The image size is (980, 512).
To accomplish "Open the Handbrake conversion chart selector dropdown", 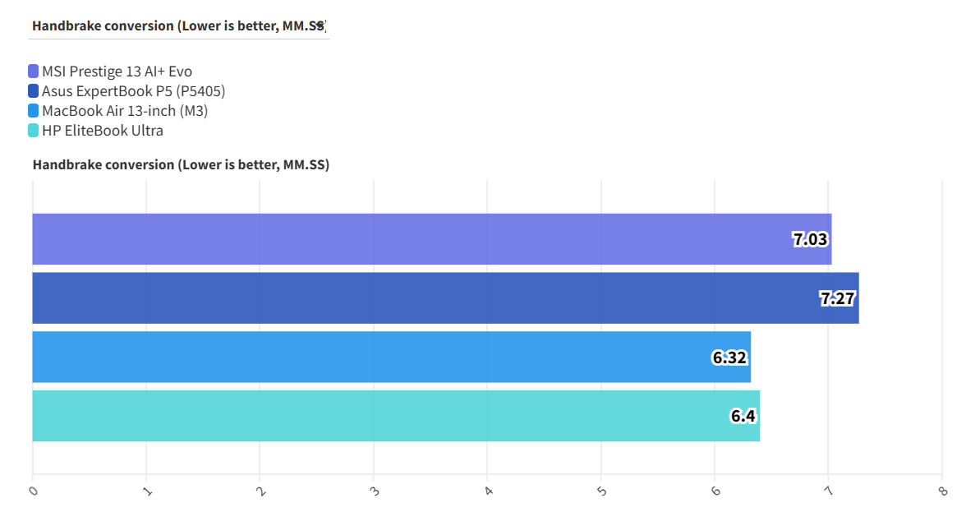I will point(179,25).
